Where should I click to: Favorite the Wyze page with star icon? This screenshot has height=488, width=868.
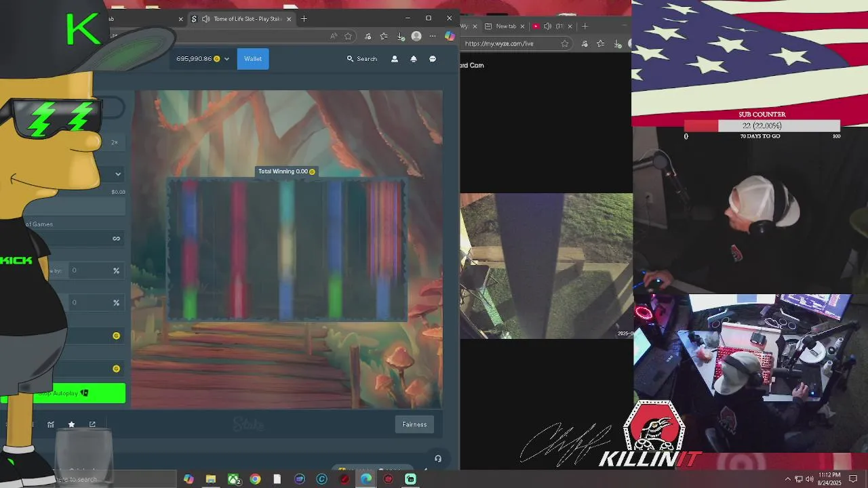point(564,43)
